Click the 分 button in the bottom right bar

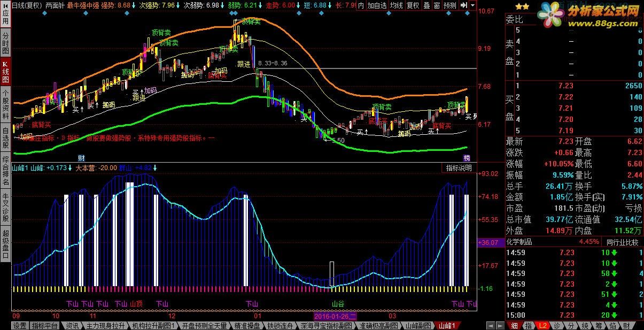(x=571, y=325)
